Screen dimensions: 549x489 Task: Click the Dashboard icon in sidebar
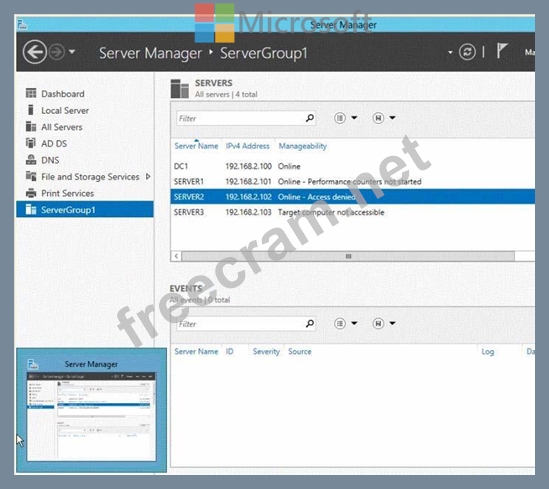31,93
